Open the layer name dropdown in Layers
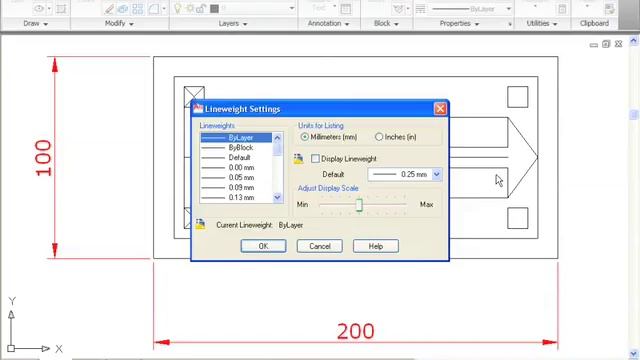Image resolution: width=640 pixels, height=360 pixels. [292, 9]
